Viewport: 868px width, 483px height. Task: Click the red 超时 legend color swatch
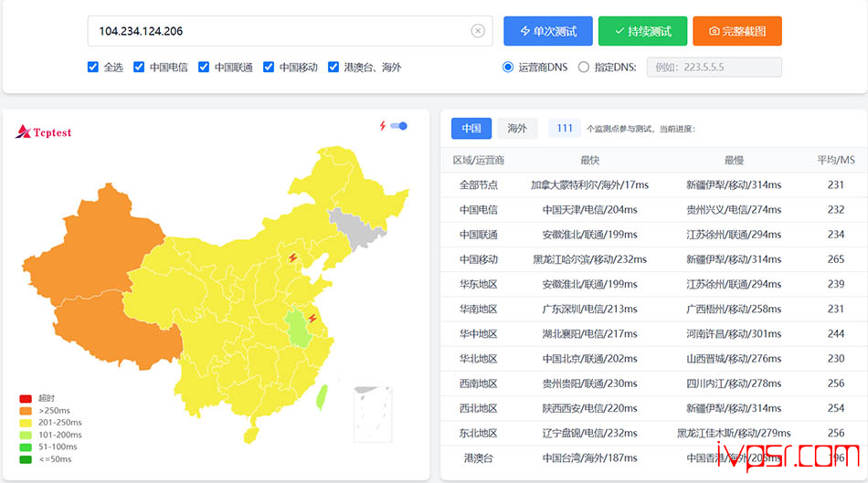coord(26,398)
